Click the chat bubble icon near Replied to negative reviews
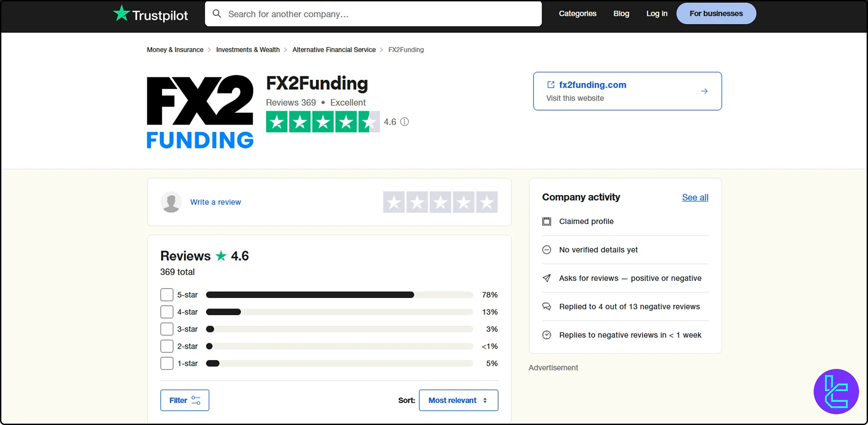The image size is (868, 425). (547, 306)
